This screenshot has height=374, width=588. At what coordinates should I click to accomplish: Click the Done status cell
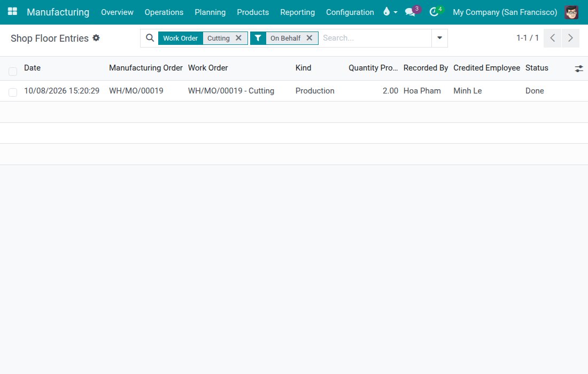point(535,91)
